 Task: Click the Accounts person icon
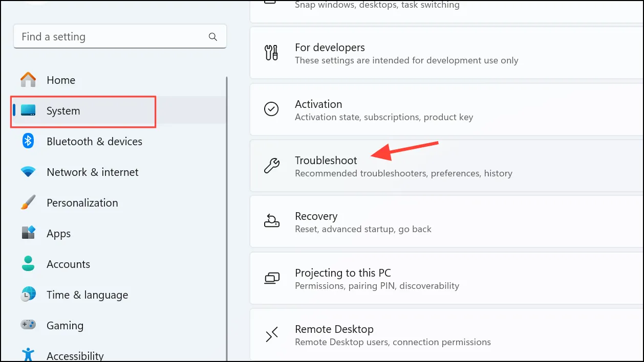point(28,264)
